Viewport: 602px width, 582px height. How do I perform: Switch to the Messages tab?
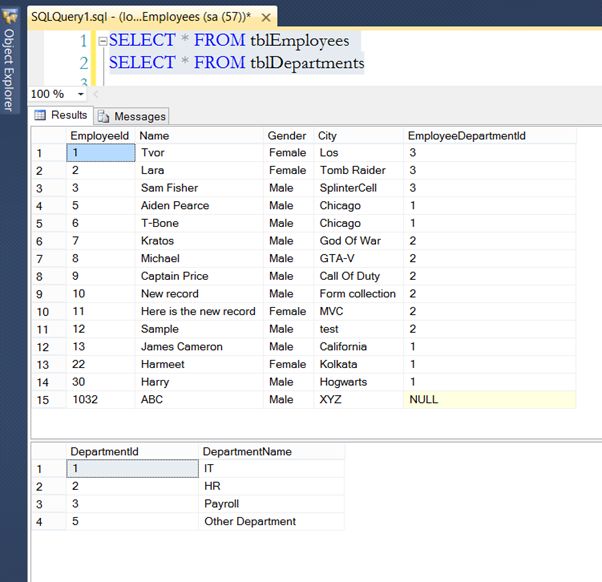tap(132, 116)
